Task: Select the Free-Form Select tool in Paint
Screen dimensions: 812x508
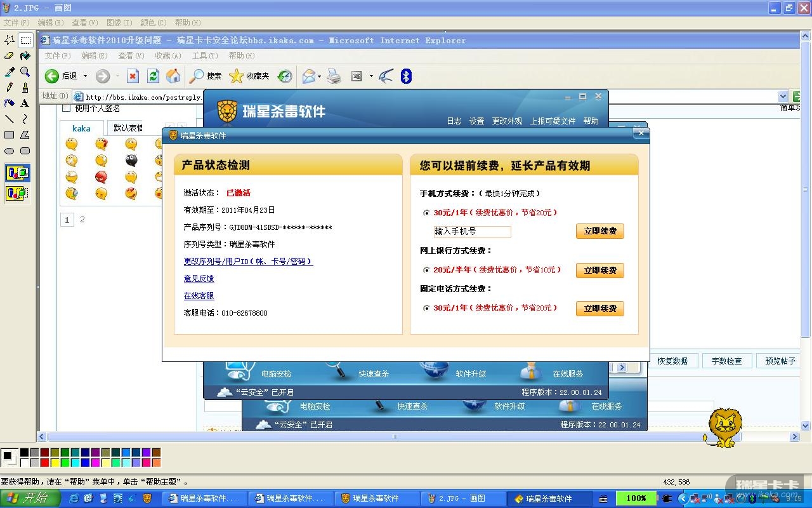Action: (10, 40)
